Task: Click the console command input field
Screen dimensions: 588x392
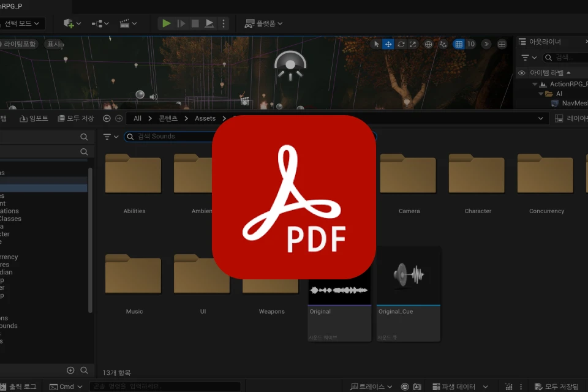Action: point(165,386)
